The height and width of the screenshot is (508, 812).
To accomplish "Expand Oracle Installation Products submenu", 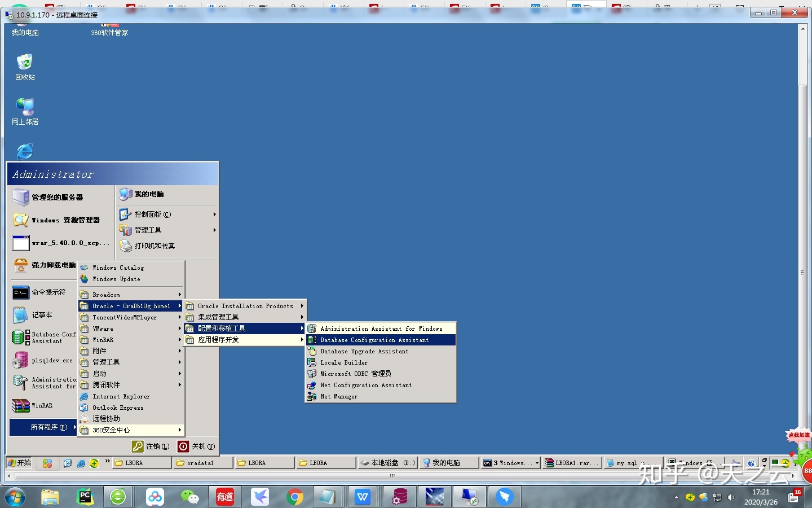I will click(245, 306).
